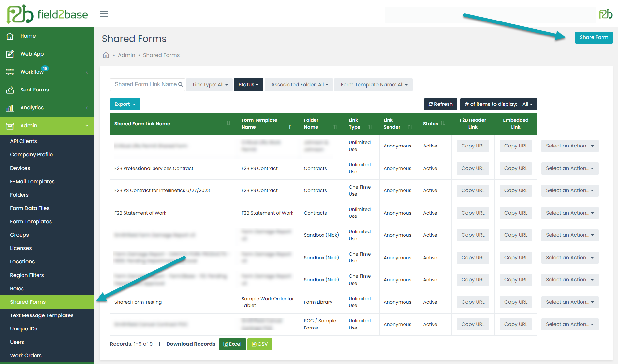Click the Share Form button
Image resolution: width=618 pixels, height=364 pixels.
594,37
